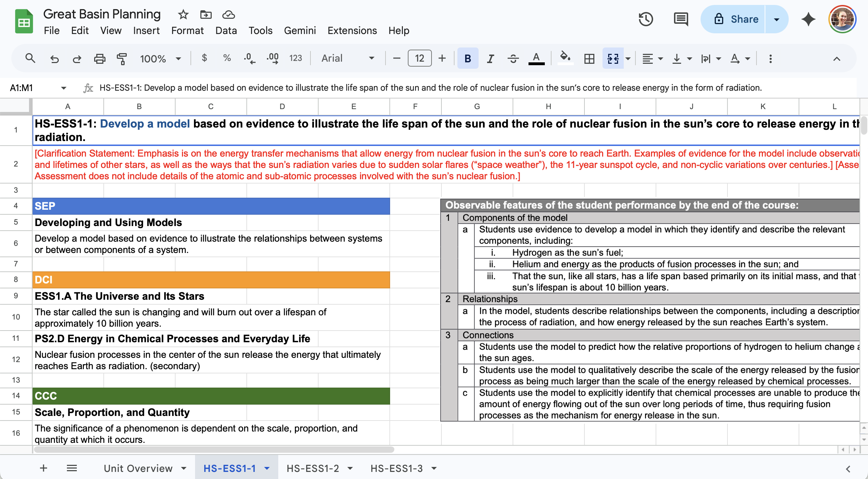Toggle italic formatting
The width and height of the screenshot is (868, 479).
point(490,58)
